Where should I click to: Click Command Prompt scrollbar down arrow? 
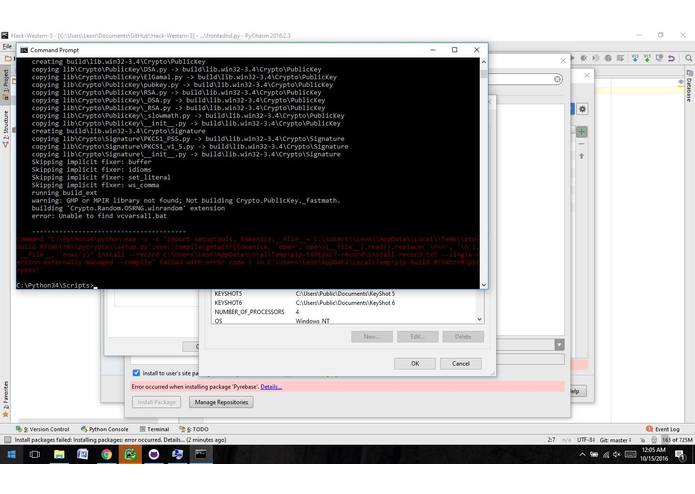pos(484,285)
